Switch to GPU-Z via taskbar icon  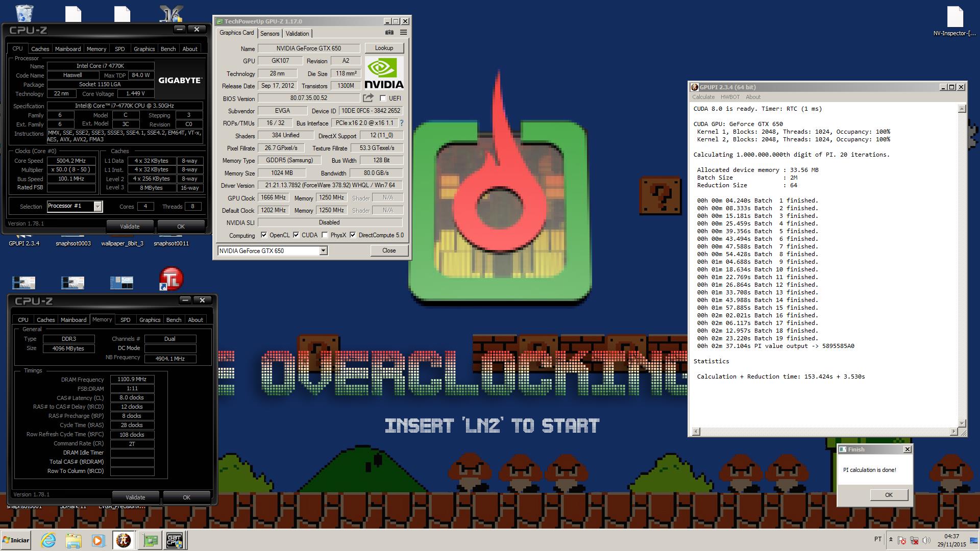[150, 540]
